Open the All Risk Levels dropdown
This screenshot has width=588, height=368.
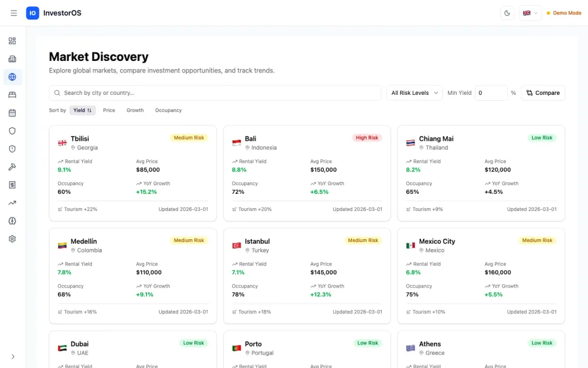[415, 93]
